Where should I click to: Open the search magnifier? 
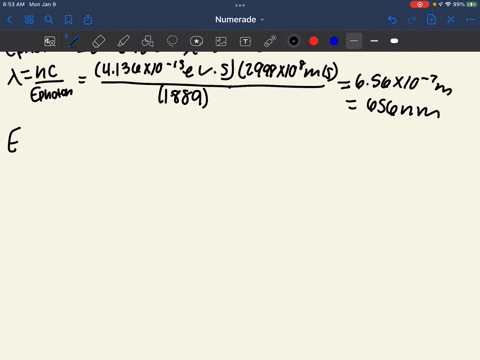click(x=49, y=20)
